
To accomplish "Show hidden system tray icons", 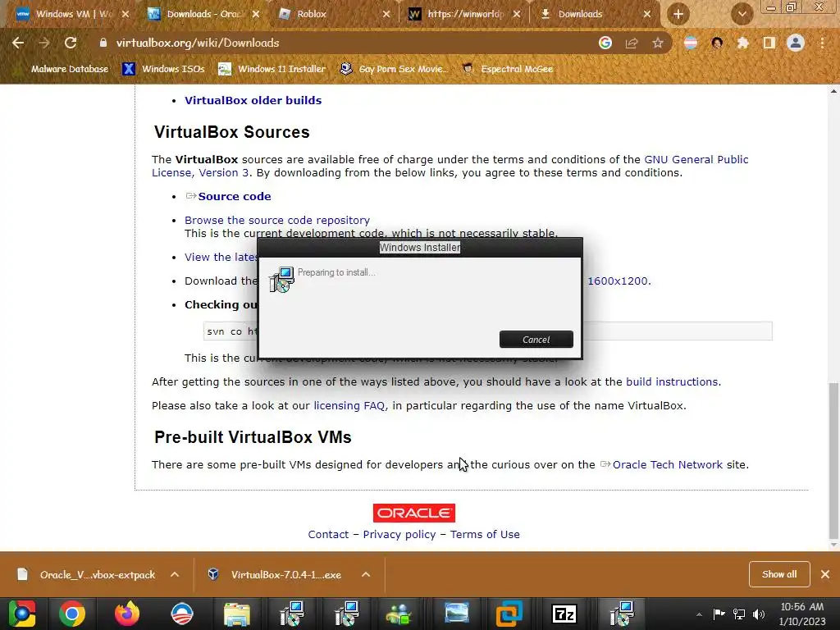I will pos(699,614).
